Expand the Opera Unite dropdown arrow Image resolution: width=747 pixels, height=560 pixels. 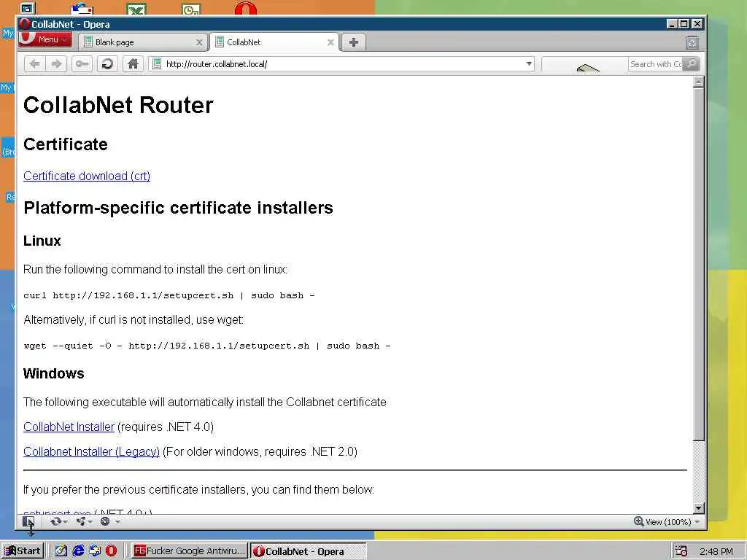click(90, 522)
